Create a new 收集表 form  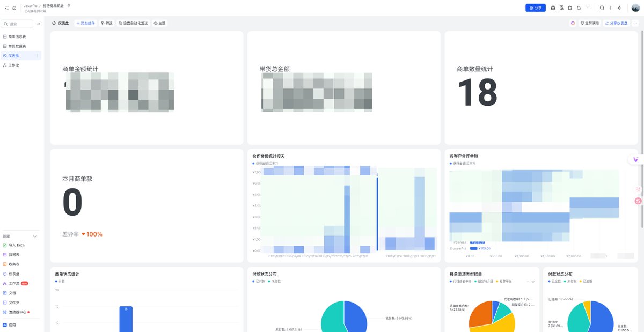11,264
